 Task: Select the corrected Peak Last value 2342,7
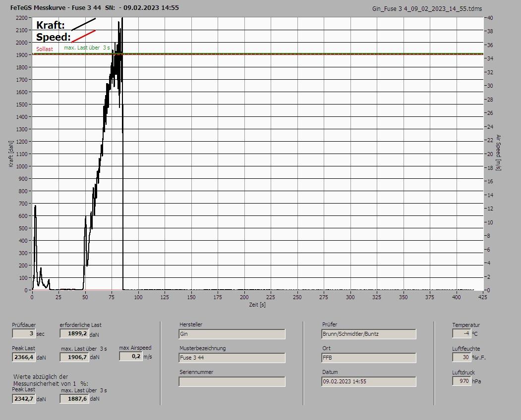pos(24,399)
